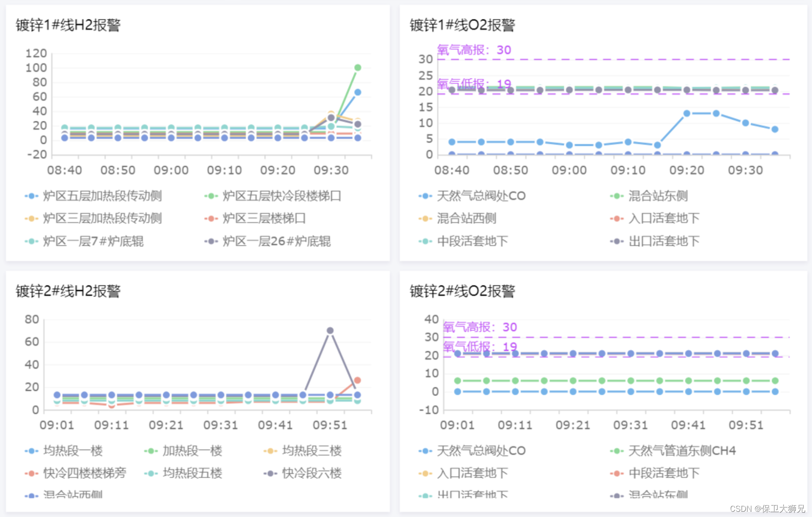Screen dimensions: 812x517
Task: Toggle 快冷四楼楼梯旁 legend entry
Action: pos(75,473)
